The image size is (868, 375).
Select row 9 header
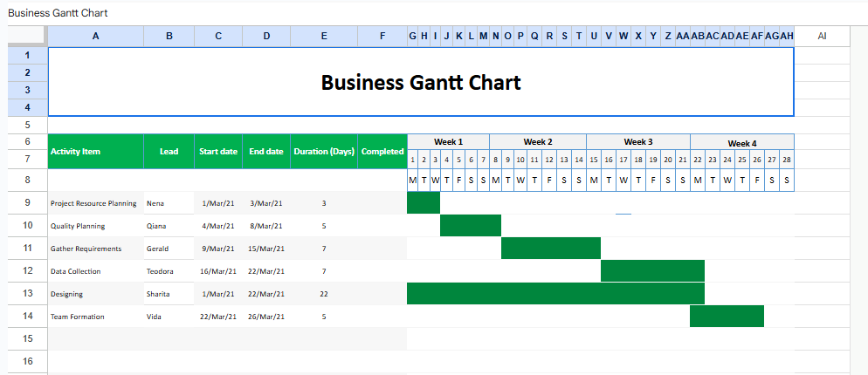[x=26, y=203]
